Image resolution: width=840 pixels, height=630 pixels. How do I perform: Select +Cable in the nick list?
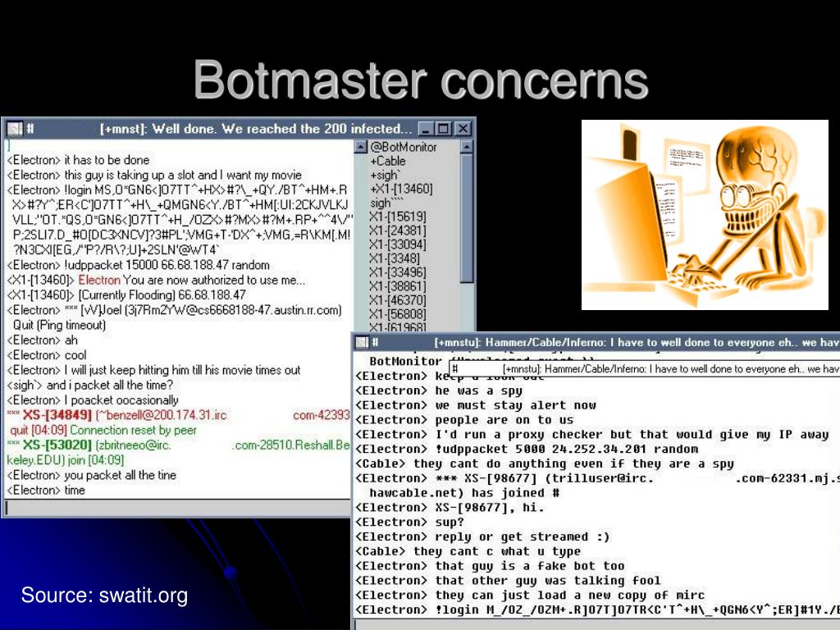click(x=388, y=161)
